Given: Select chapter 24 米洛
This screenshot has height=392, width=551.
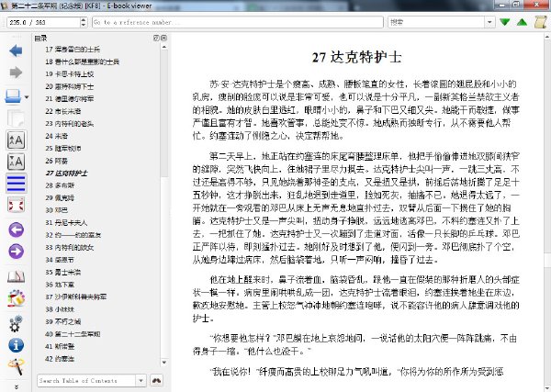Looking at the screenshot, I should 56,136.
